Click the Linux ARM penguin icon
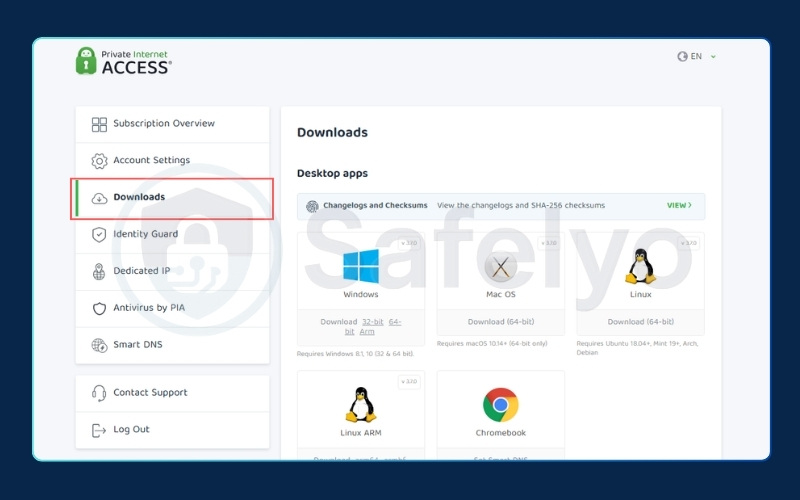 (x=360, y=404)
